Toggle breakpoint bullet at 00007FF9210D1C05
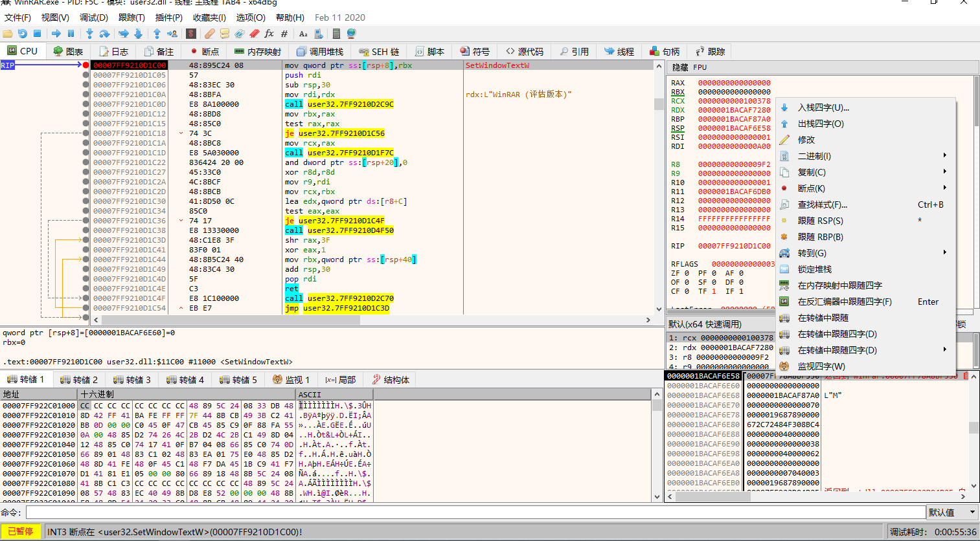This screenshot has width=980, height=541. 86,75
